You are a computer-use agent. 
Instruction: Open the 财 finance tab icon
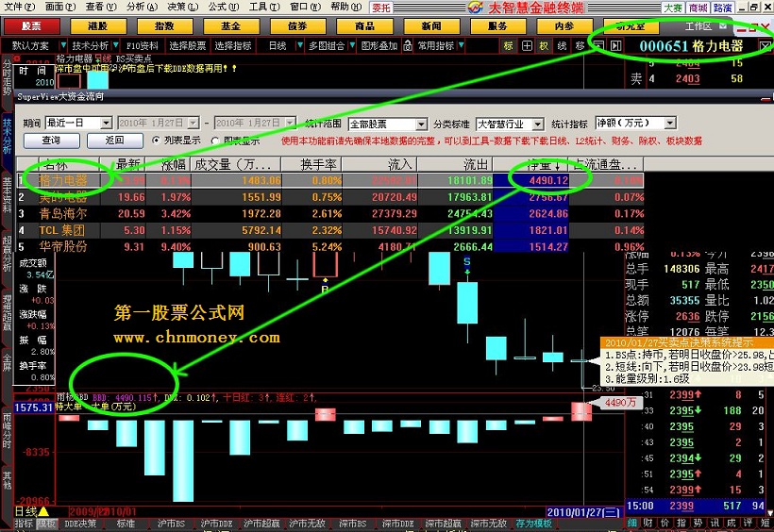648,523
